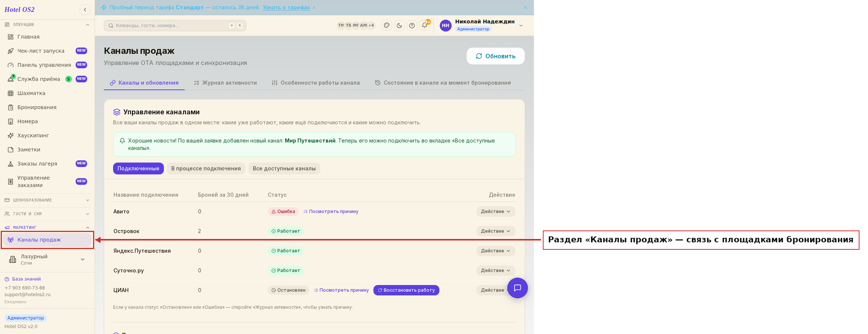Click the Суточно.ру channel name
This screenshot has width=868, height=334.
(129, 271)
